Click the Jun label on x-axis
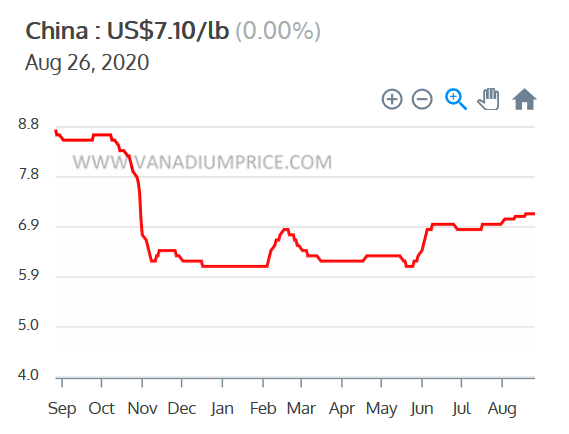Viewport: 569px width, 434px height. coord(422,409)
